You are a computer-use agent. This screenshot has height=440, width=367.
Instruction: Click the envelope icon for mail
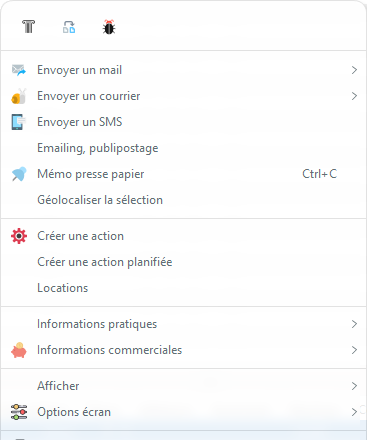[x=19, y=70]
